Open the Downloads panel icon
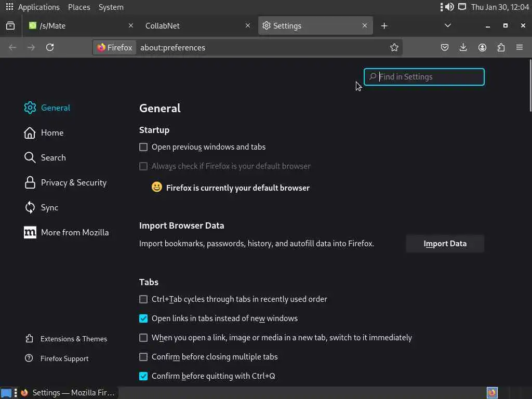 point(463,47)
